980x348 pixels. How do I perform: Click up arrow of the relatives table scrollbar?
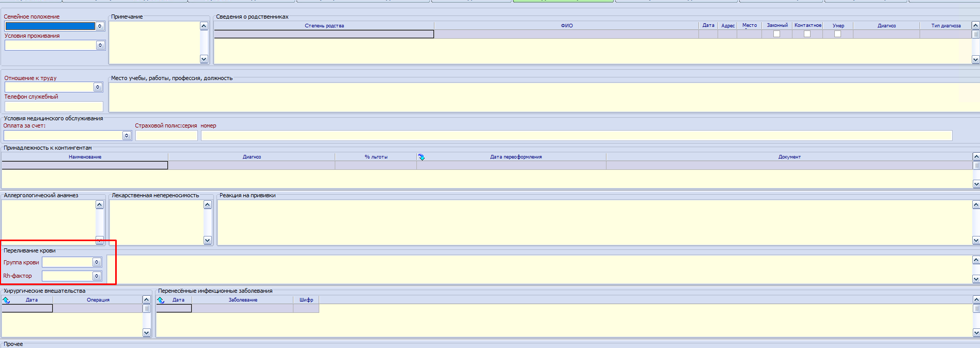(975, 25)
